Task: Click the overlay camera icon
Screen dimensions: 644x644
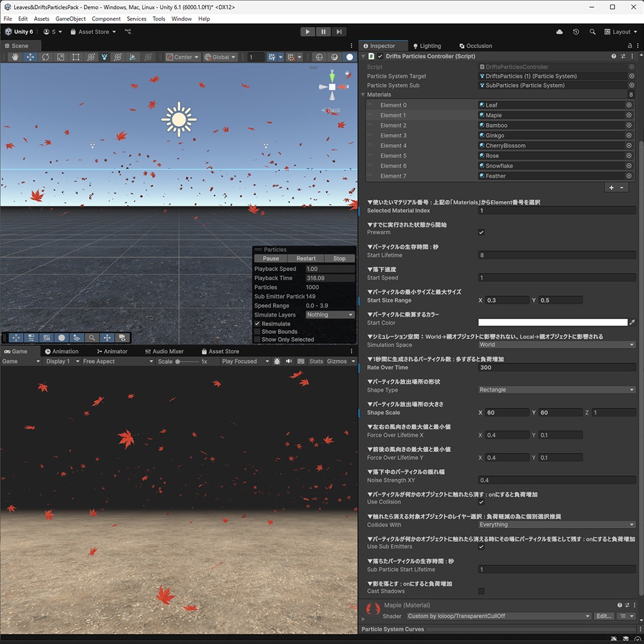Action: tap(122, 338)
